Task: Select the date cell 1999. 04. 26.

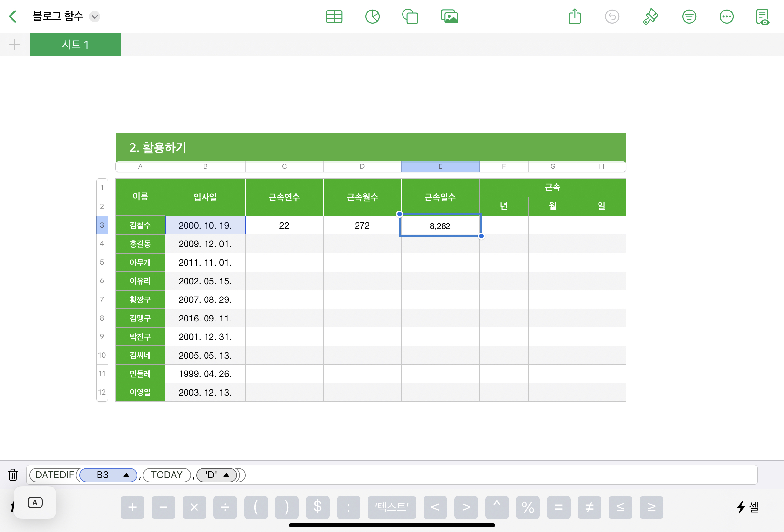Action: click(x=205, y=373)
